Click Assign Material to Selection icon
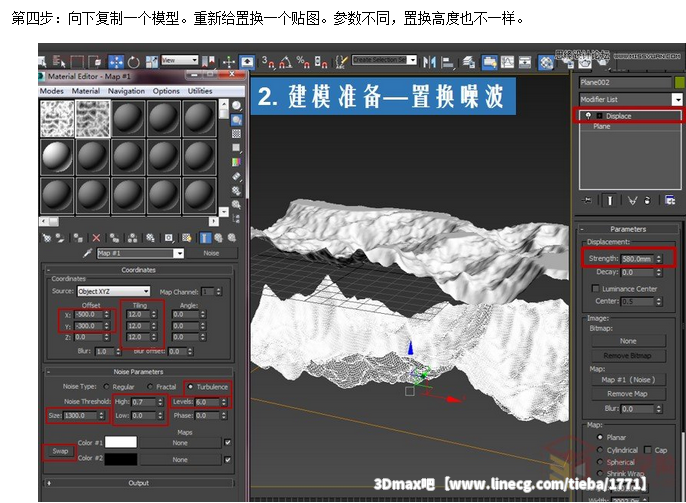This screenshot has width=686, height=503. (x=78, y=238)
